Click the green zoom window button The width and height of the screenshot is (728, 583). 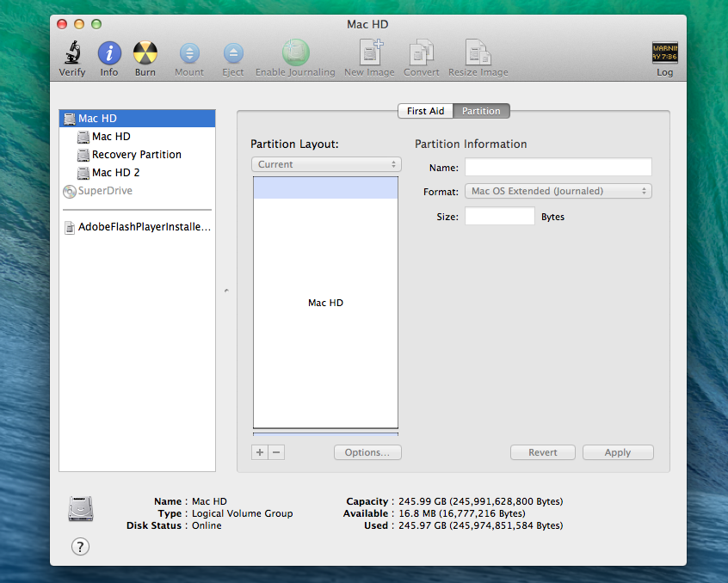coord(96,24)
